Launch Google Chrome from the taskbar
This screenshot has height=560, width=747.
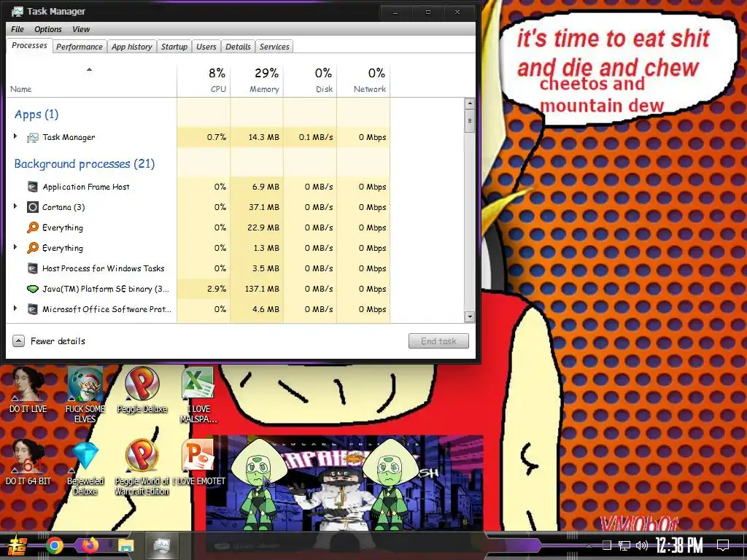[x=54, y=545]
